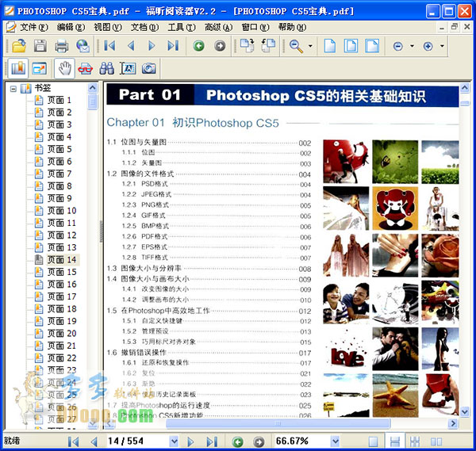The image size is (476, 451).
Task: Click the red love thumbnail image
Action: pos(346,349)
